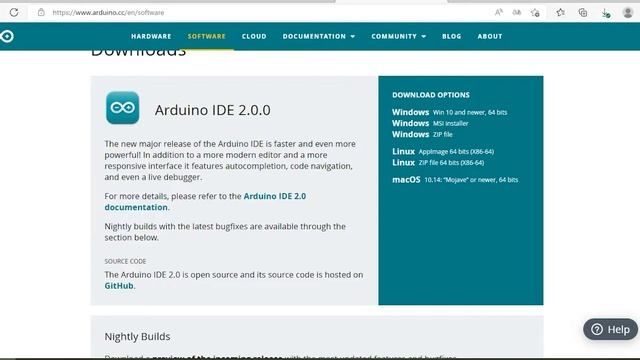Click the Arduino IDE infinity app icon
This screenshot has width=640, height=360.
pos(122,108)
